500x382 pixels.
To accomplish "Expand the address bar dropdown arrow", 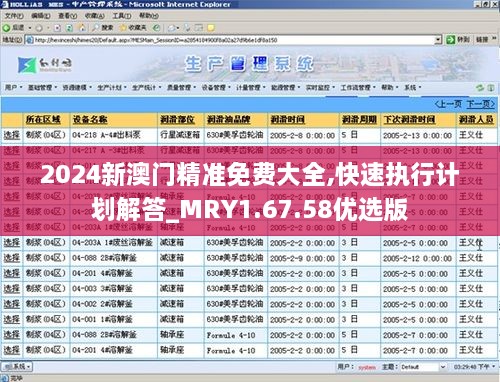I will (438, 40).
